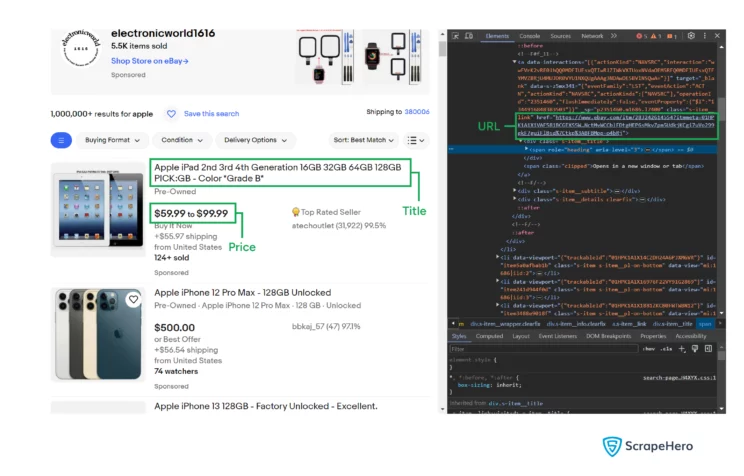Select the Styles sub-tab
The height and width of the screenshot is (476, 744).
(x=459, y=336)
